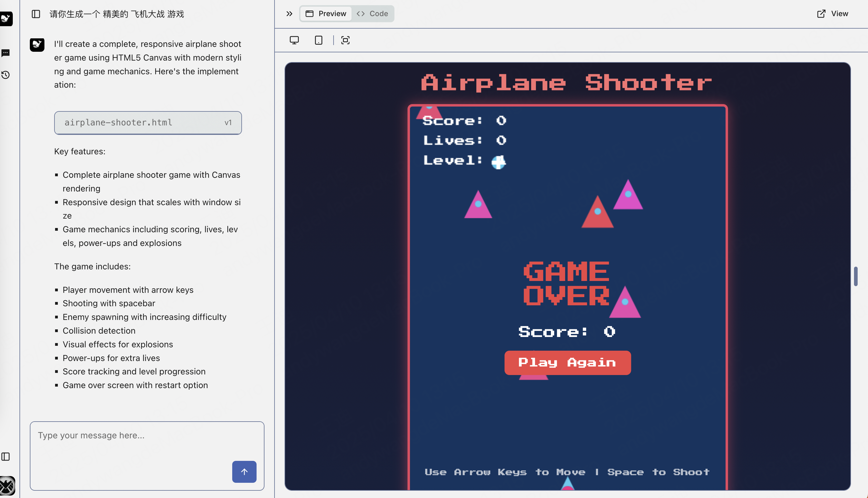Collapse chat panel with double chevron
Image resolution: width=868 pixels, height=498 pixels.
coord(289,14)
